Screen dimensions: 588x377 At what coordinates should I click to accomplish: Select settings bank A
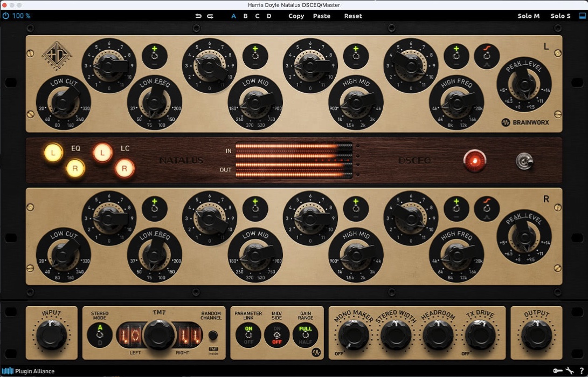[233, 16]
